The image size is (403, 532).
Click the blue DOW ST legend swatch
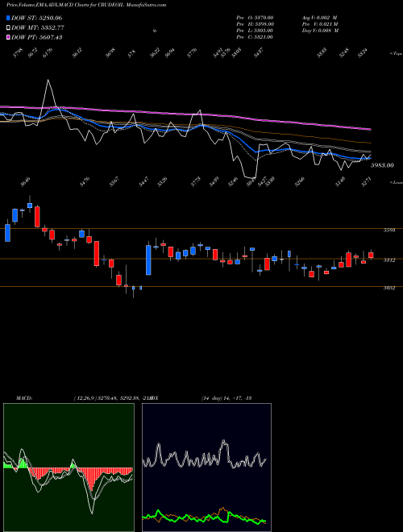8,18
